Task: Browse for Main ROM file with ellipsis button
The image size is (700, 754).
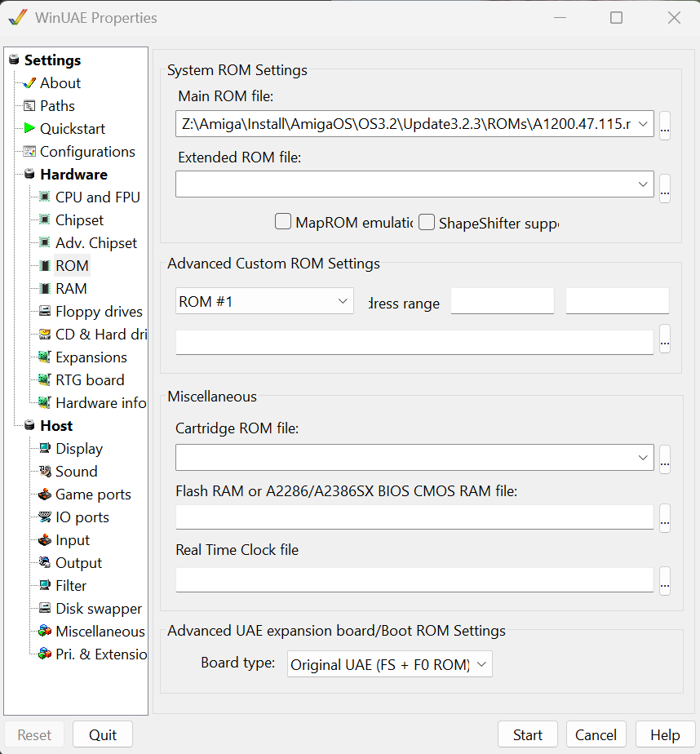Action: tap(665, 126)
